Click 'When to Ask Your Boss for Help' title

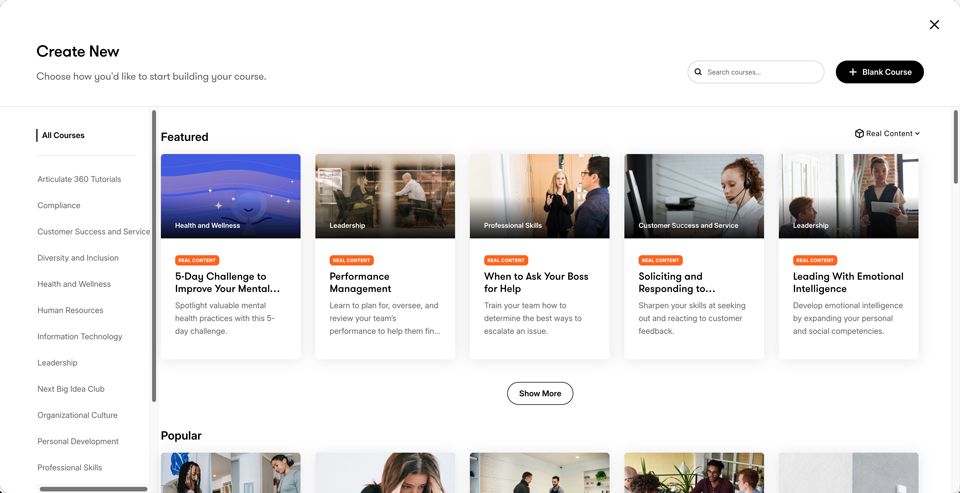tap(536, 283)
